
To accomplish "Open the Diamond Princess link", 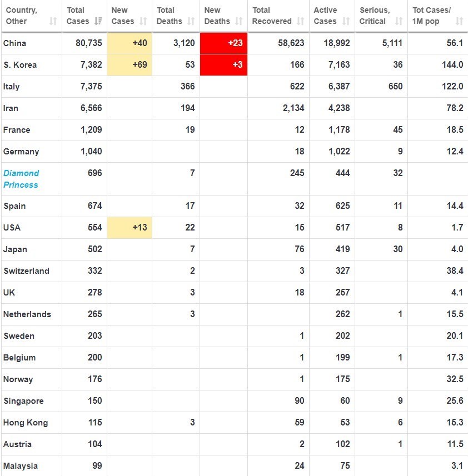I will click(21, 179).
